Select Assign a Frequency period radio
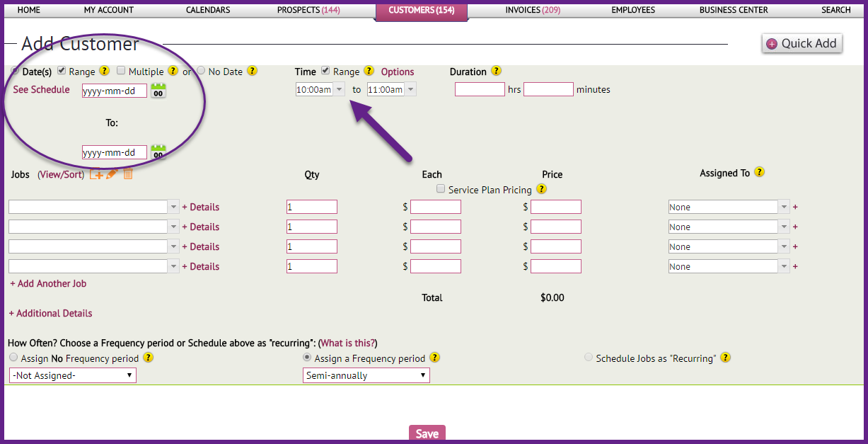The width and height of the screenshot is (868, 444). click(x=307, y=358)
